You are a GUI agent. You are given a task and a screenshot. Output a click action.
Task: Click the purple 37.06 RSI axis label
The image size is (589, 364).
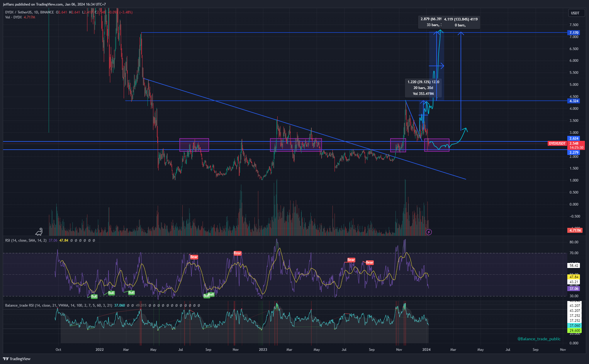(574, 288)
